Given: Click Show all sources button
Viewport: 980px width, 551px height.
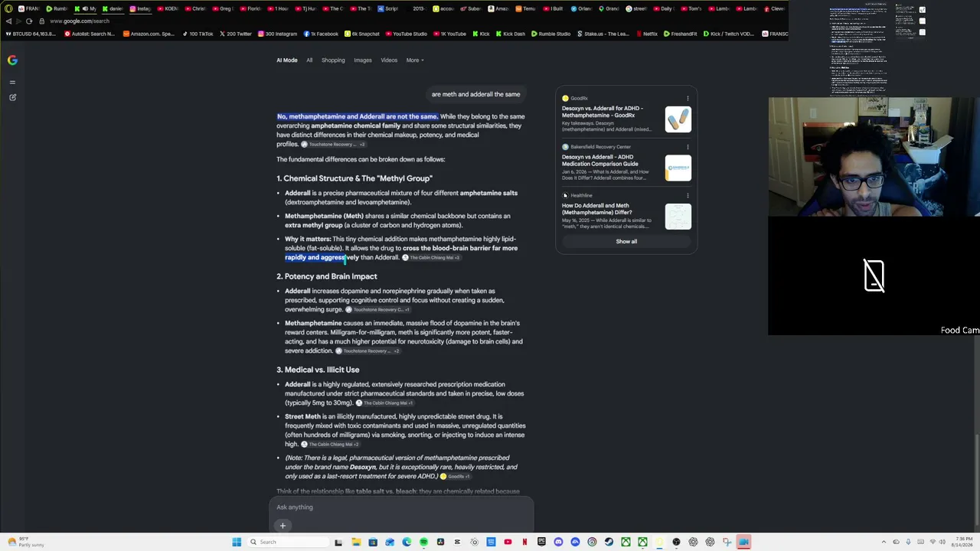Looking at the screenshot, I should (626, 241).
